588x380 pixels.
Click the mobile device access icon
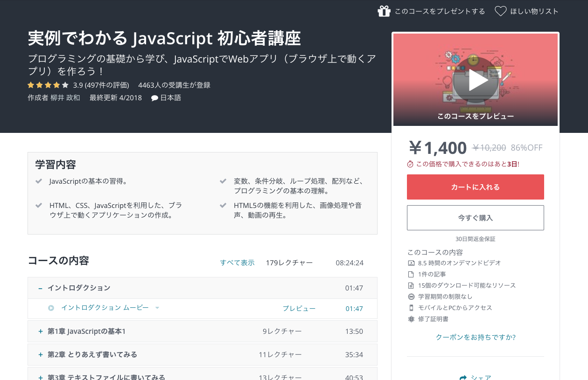411,308
